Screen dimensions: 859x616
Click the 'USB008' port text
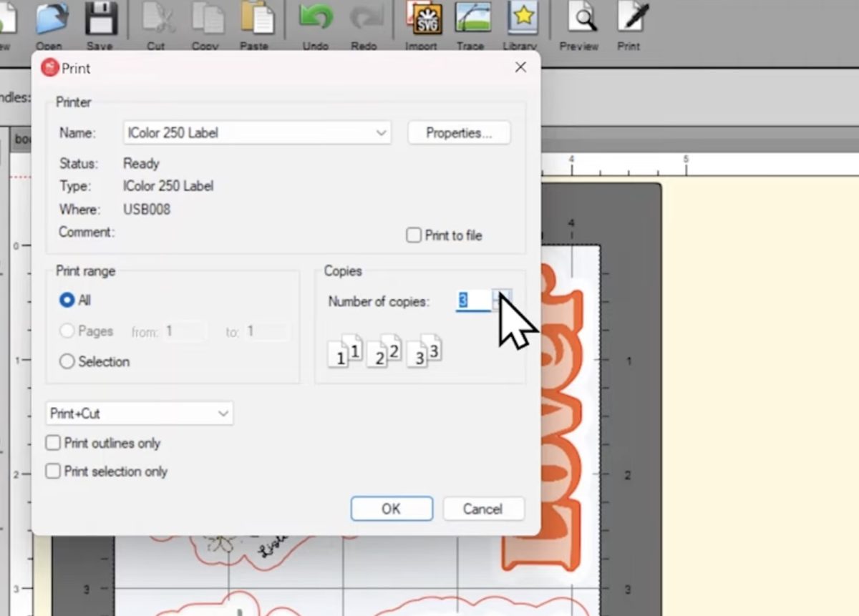(x=147, y=210)
